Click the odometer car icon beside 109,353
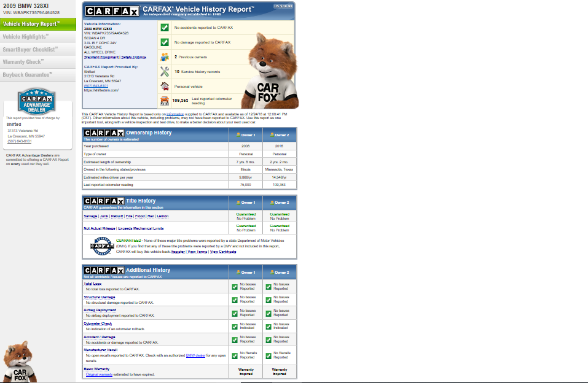The image size is (588, 383). click(x=165, y=101)
